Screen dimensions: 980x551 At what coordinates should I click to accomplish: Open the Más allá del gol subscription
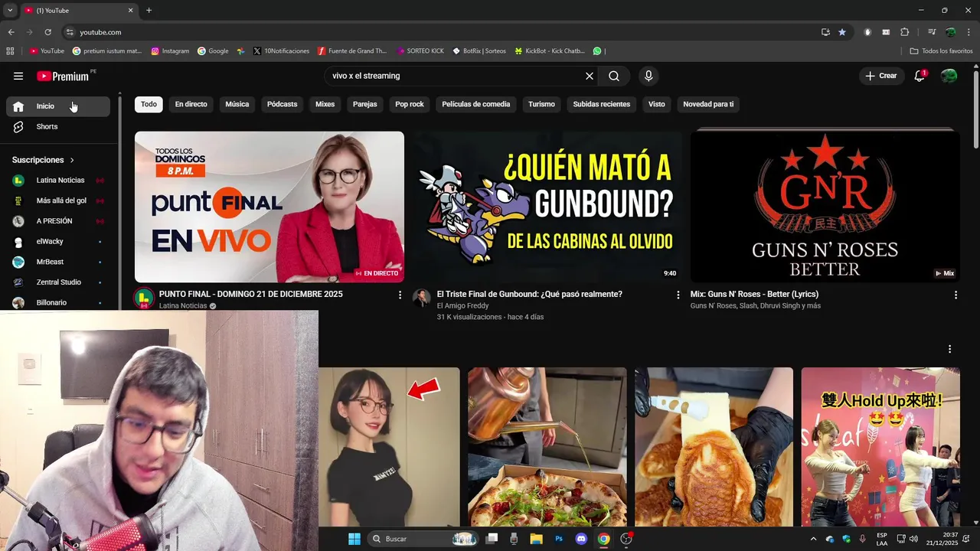pyautogui.click(x=58, y=201)
